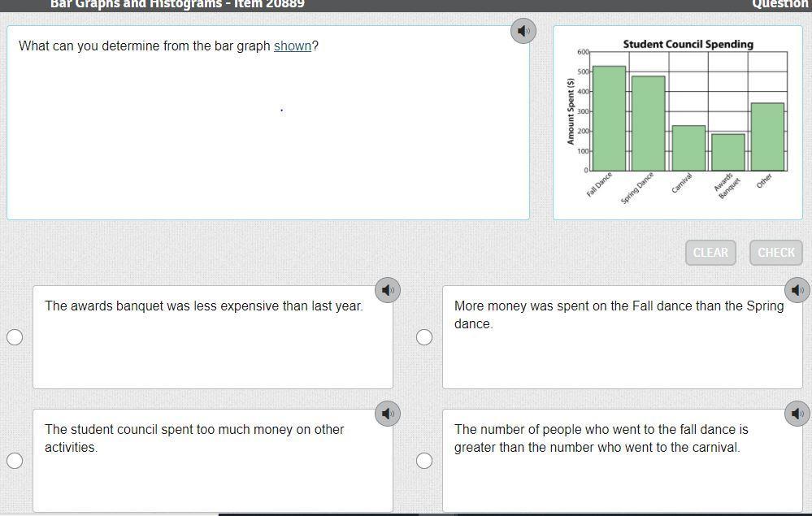Click the Carnival bar in chart
The image size is (812, 516).
(688, 148)
